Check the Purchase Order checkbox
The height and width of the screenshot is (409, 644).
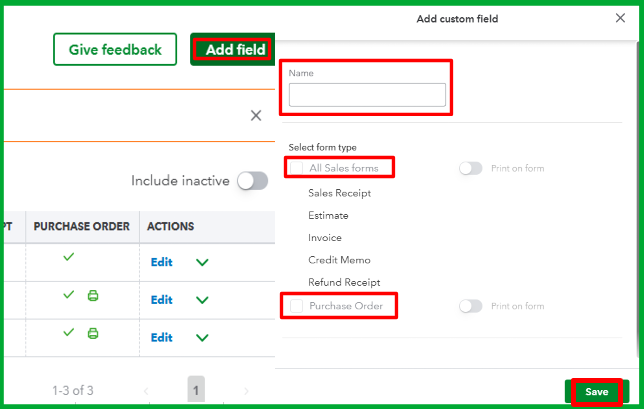[x=297, y=305]
